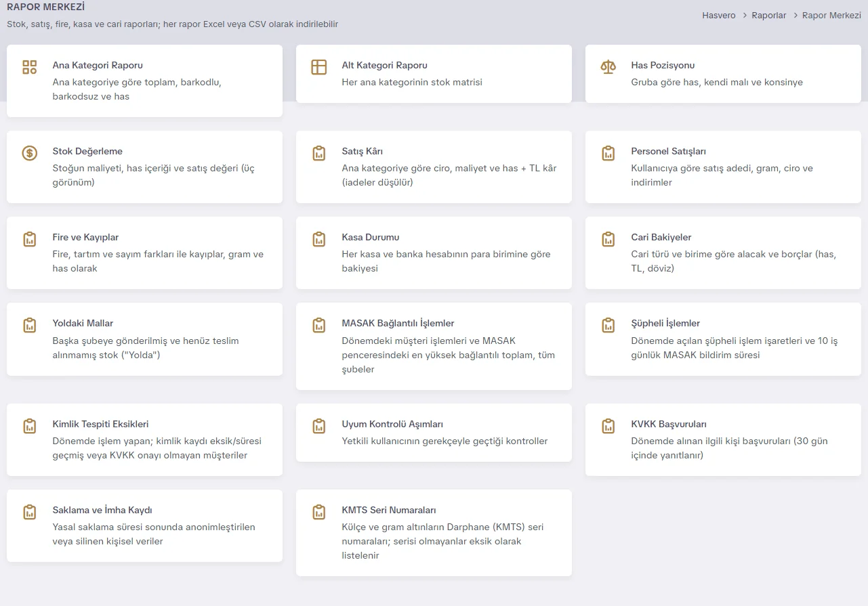The width and height of the screenshot is (868, 606).
Task: Click the Kasa Durumu clipboard icon
Action: 318,239
